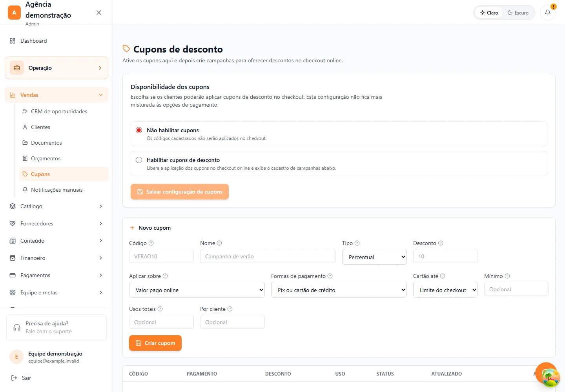The height and width of the screenshot is (392, 565).
Task: Switch to Claro light theme
Action: click(x=489, y=13)
